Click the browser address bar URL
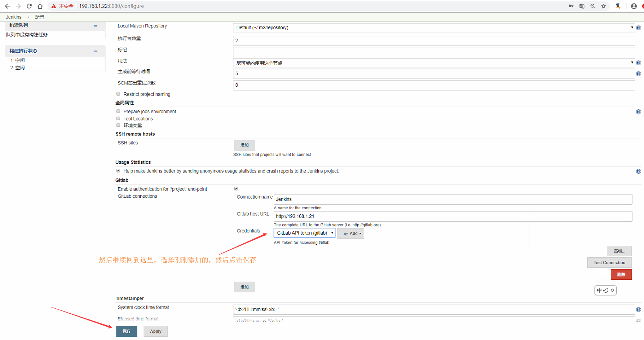Viewport: 644px width, 340px height. [111, 6]
